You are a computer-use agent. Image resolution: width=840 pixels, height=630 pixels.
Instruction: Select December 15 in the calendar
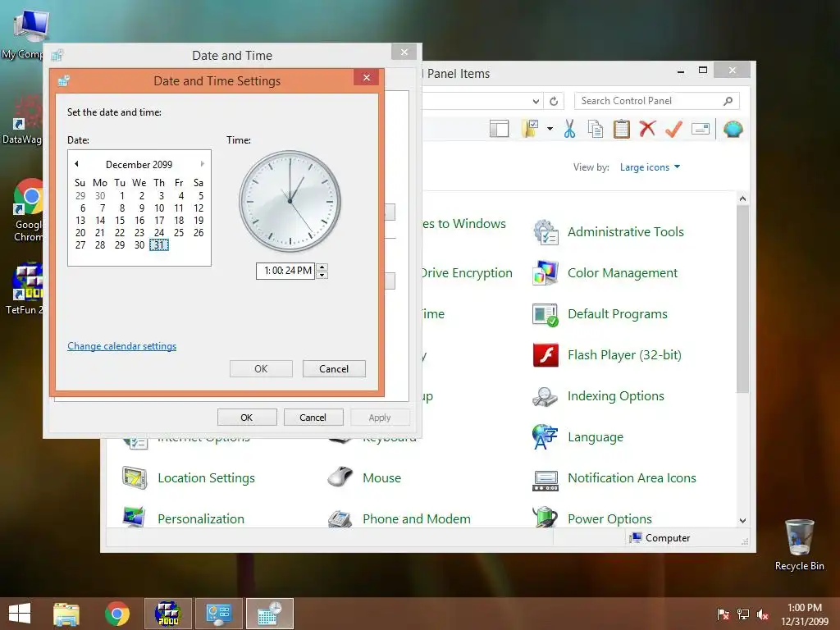[120, 220]
